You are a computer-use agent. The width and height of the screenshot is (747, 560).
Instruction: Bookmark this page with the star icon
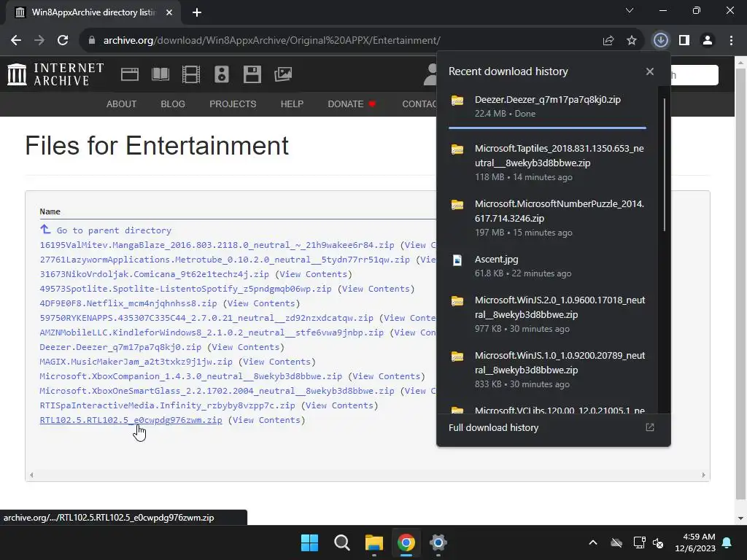(632, 41)
